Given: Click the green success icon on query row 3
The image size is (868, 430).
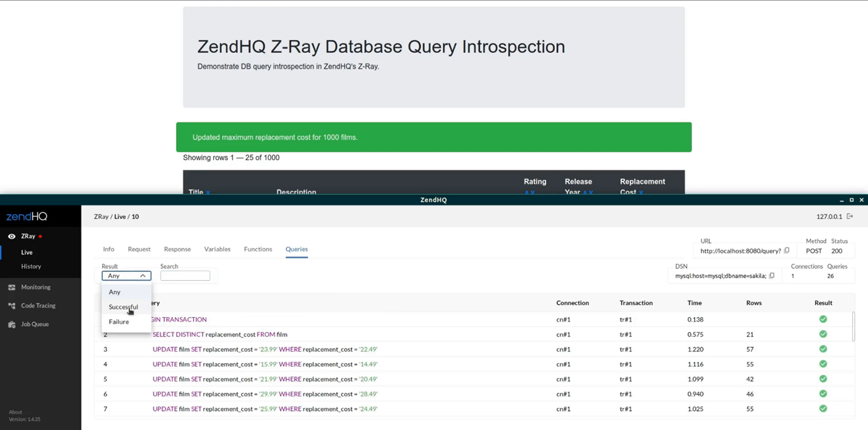Looking at the screenshot, I should [823, 349].
